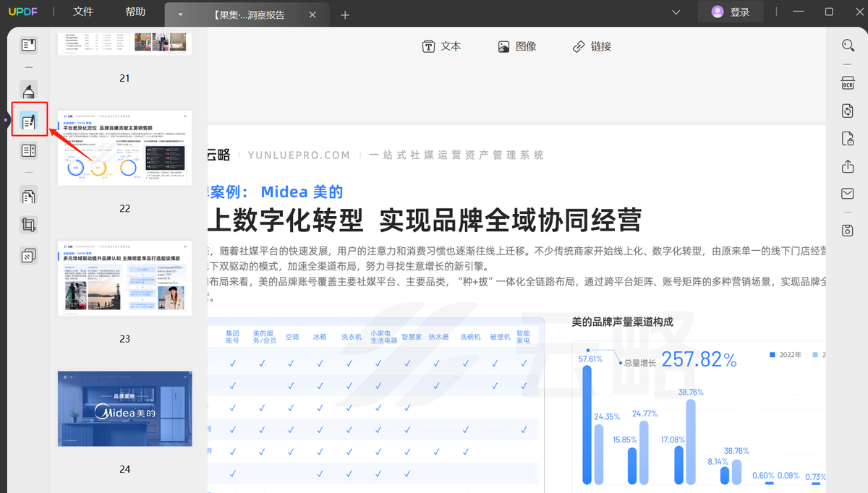Open the 帮助 menu

pyautogui.click(x=135, y=12)
